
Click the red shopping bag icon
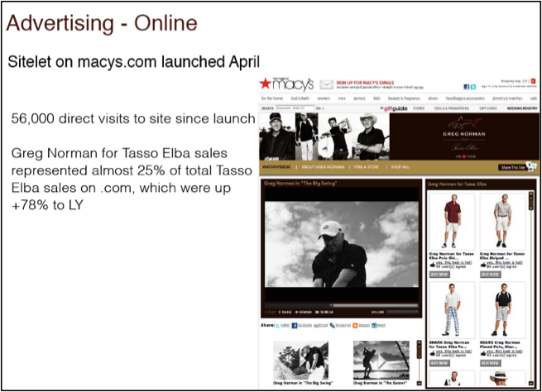(533, 81)
